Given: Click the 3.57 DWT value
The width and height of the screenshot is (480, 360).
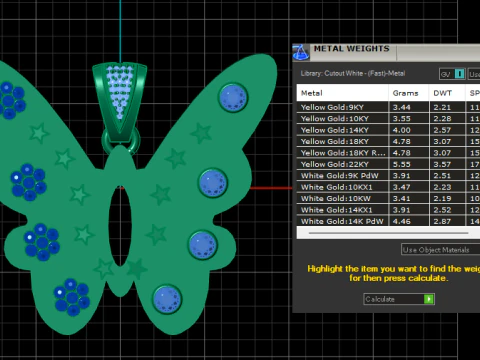Looking at the screenshot, I should [x=442, y=164].
